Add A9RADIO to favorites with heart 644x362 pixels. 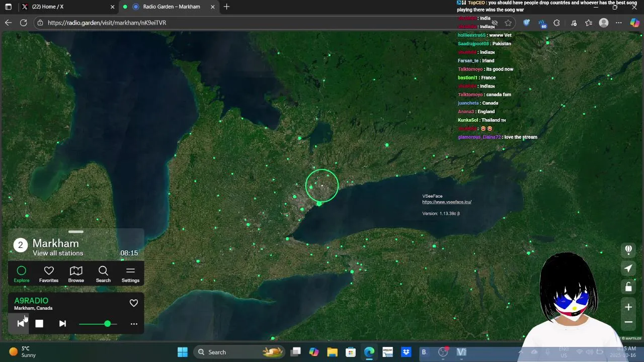pyautogui.click(x=134, y=303)
